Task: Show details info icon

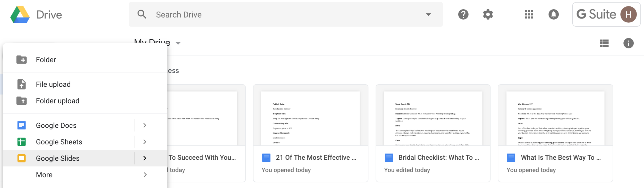Action: pos(628,43)
